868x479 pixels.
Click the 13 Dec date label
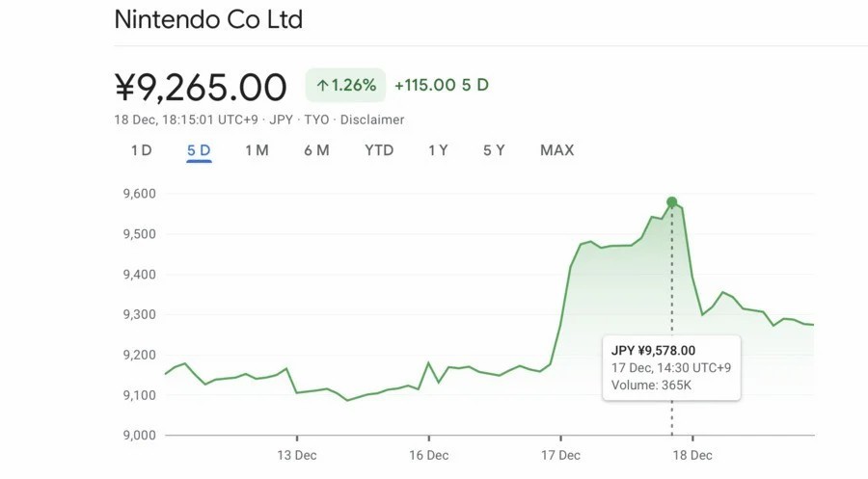coord(297,455)
